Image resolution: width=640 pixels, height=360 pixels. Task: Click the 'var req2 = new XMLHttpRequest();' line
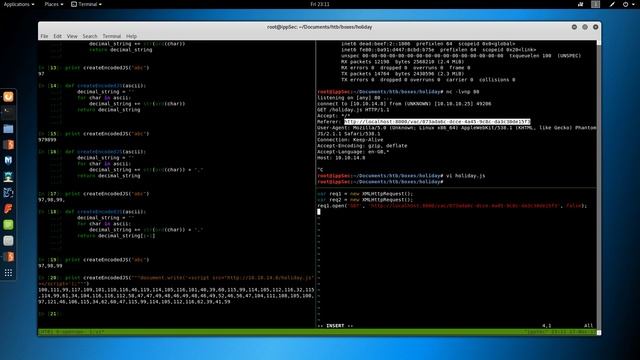pyautogui.click(x=365, y=200)
